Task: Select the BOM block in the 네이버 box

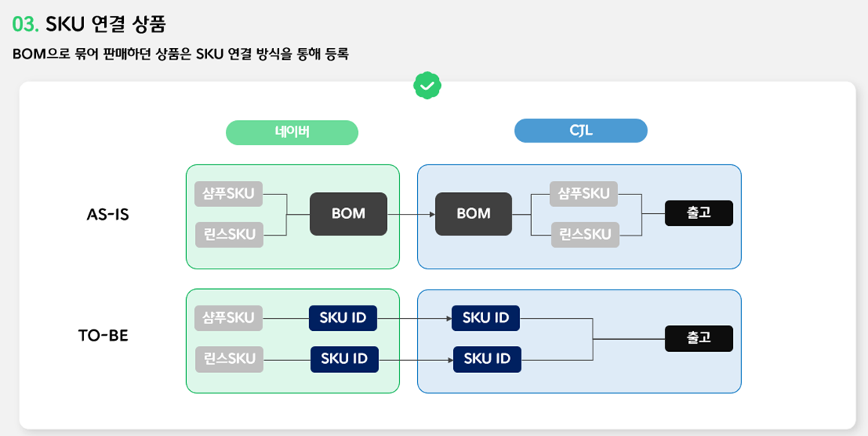Action: tap(348, 214)
